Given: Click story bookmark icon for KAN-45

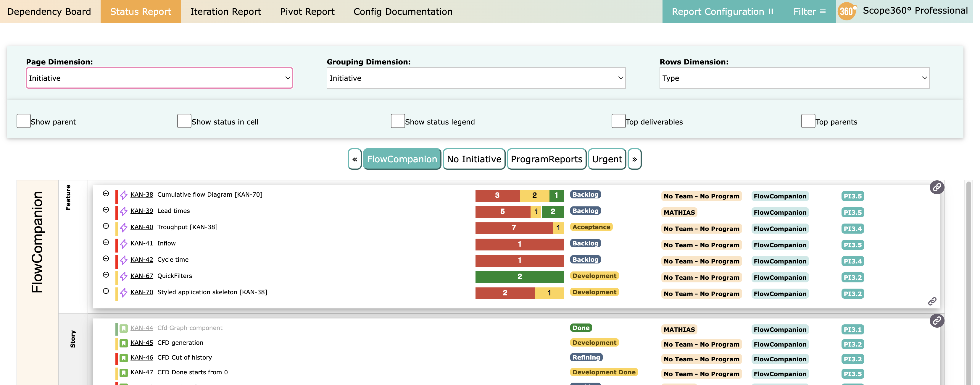Looking at the screenshot, I should pyautogui.click(x=124, y=343).
